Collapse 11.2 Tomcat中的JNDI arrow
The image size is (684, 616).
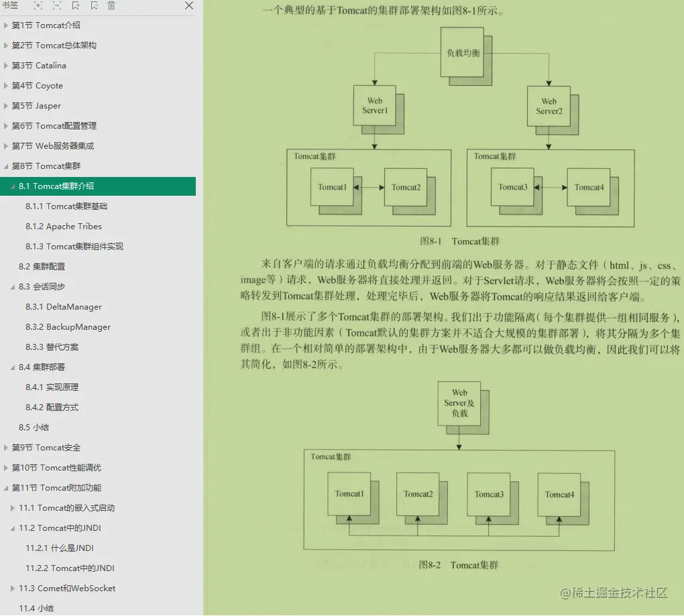[x=13, y=528]
